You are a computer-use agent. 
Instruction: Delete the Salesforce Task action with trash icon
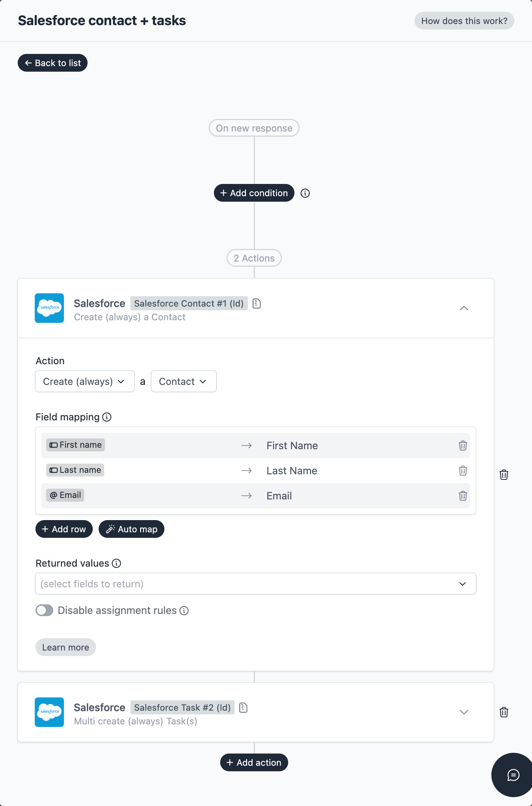[504, 712]
